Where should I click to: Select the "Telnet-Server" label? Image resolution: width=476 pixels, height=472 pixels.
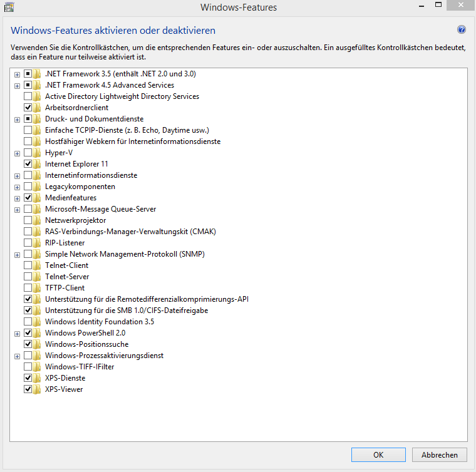[67, 277]
